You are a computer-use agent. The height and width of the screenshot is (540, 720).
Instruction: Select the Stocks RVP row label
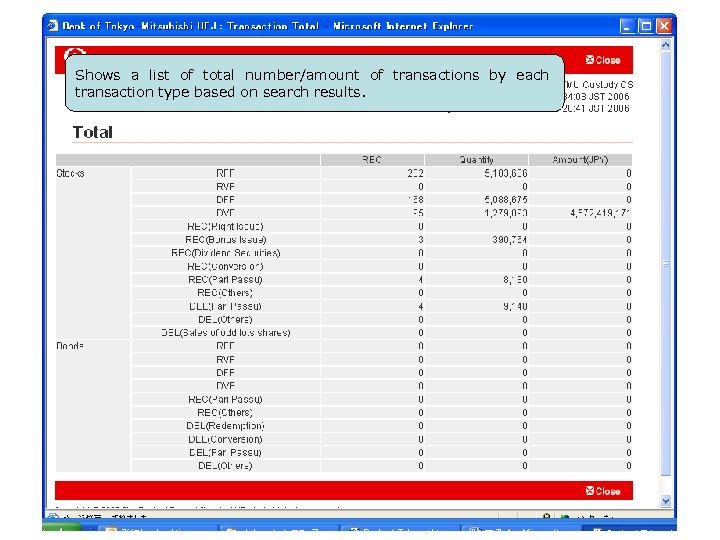(x=225, y=186)
